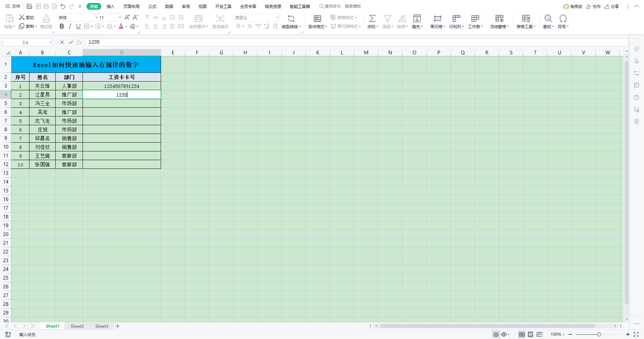Increase font size with A+ icon

coord(127,18)
